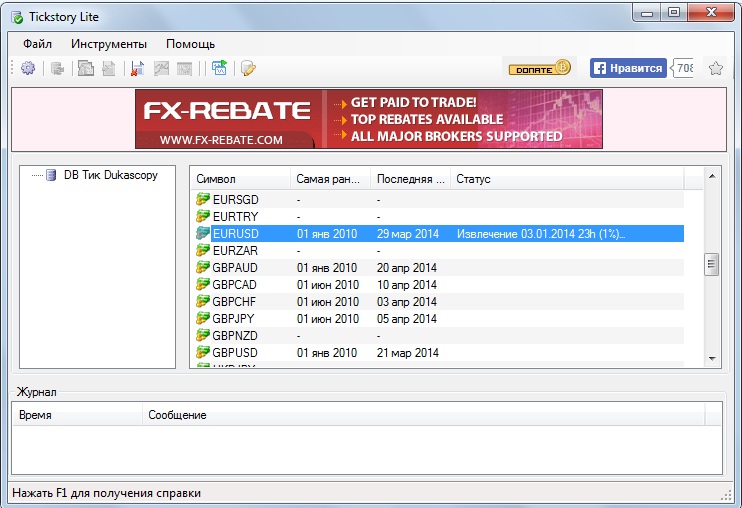
Task: Click the grayed data table toolbar icon
Action: pos(185,69)
